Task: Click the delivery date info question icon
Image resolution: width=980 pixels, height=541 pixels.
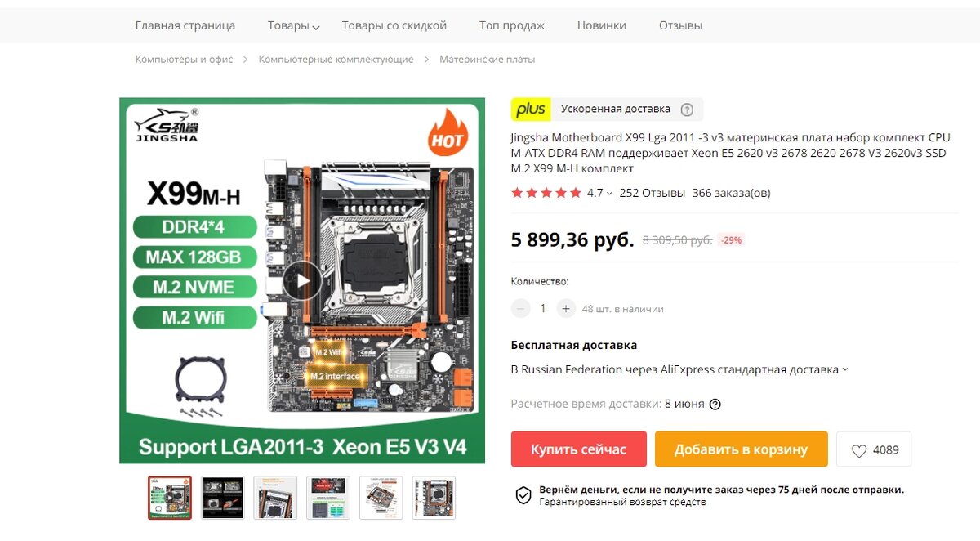Action: pyautogui.click(x=715, y=404)
